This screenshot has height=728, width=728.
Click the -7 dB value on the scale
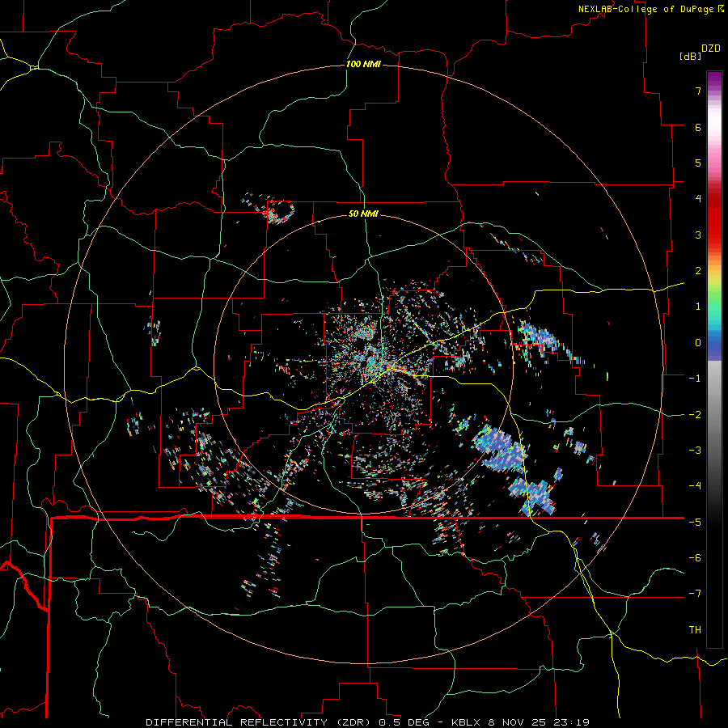695,594
